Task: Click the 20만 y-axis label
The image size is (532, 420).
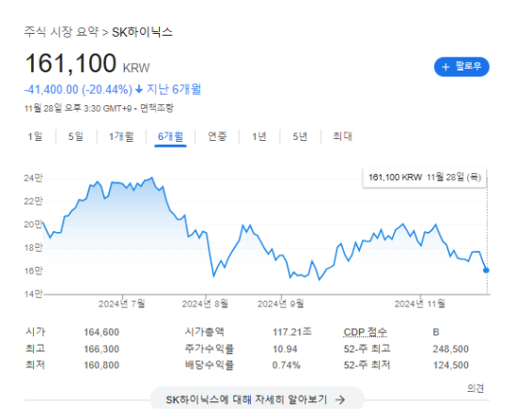Action: (33, 225)
